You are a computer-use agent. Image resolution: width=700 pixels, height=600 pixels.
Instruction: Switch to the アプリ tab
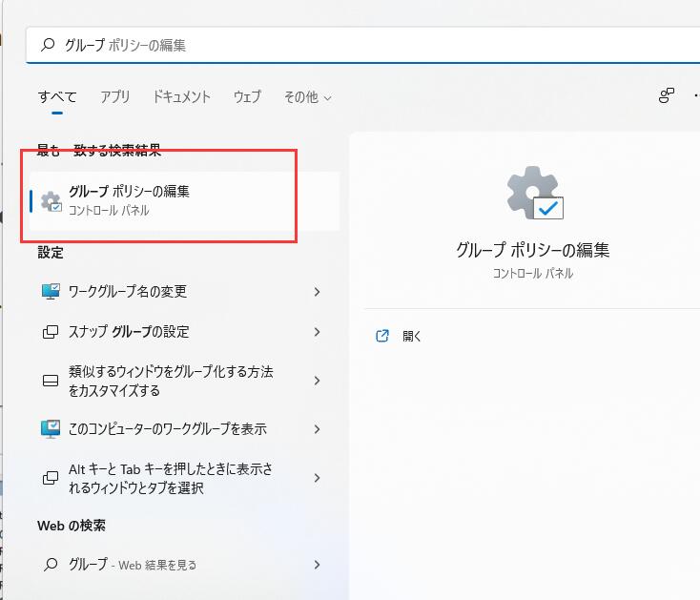click(x=115, y=96)
